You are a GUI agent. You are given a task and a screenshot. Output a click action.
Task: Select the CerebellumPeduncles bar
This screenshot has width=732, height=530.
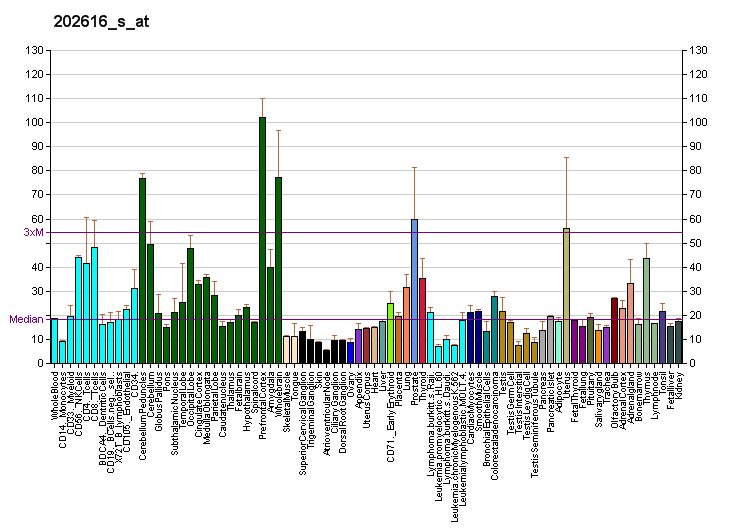click(142, 271)
